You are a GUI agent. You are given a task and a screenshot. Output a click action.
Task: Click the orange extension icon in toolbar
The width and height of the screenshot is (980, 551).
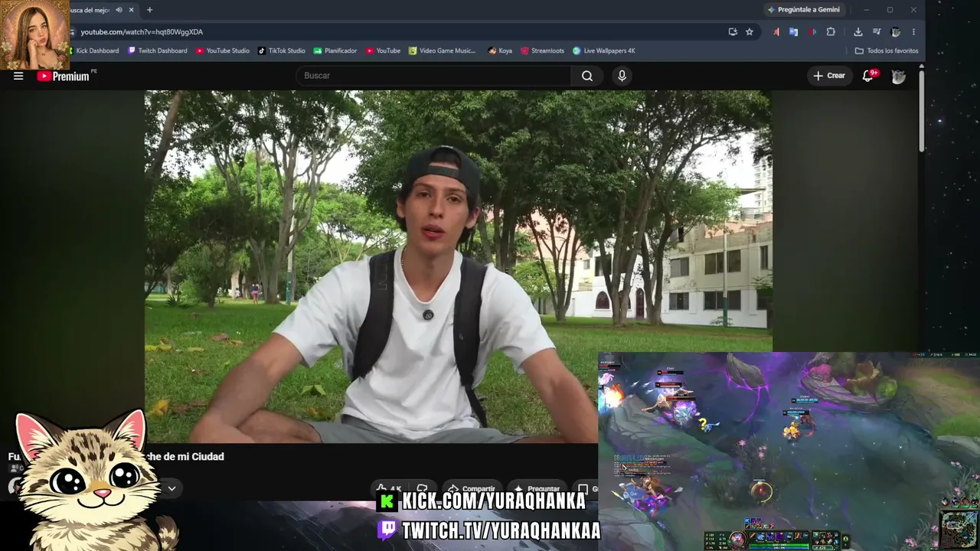(776, 32)
